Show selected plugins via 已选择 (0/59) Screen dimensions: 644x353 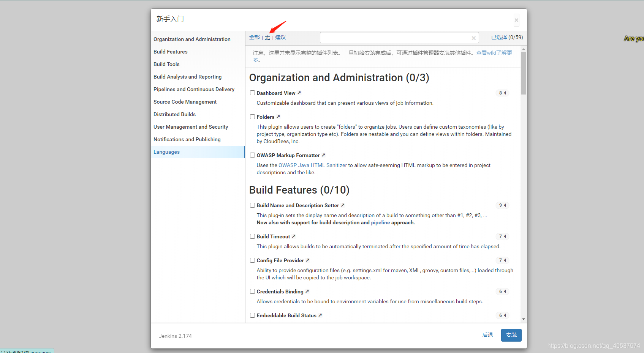(507, 37)
